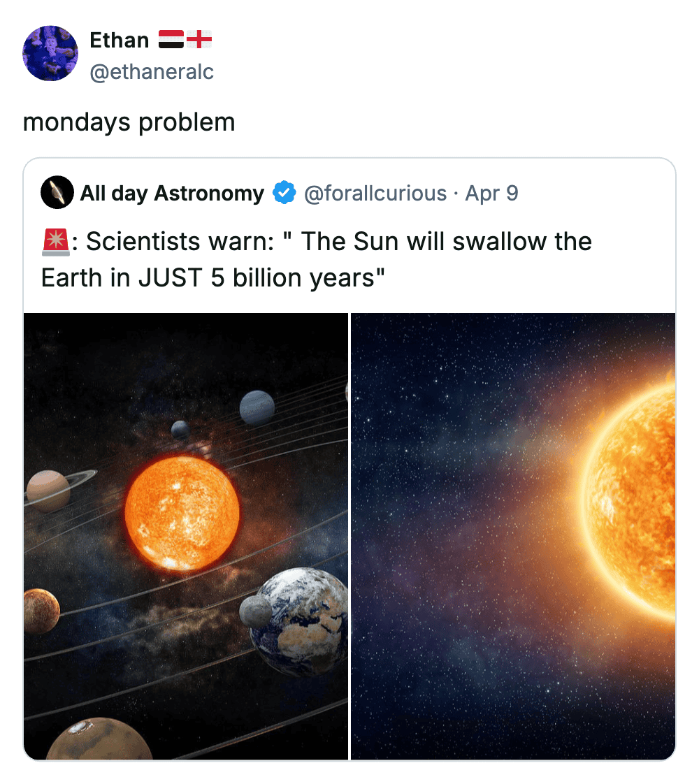This screenshot has width=699, height=784.
Task: Click the "All day Astronomy" account name
Action: point(172,193)
